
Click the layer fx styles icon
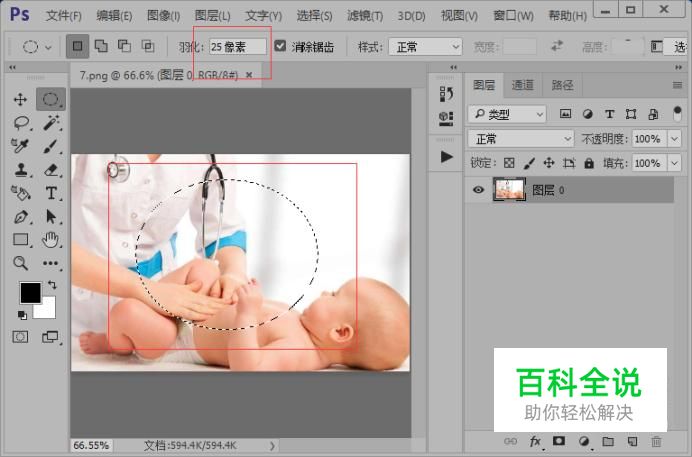pos(535,441)
